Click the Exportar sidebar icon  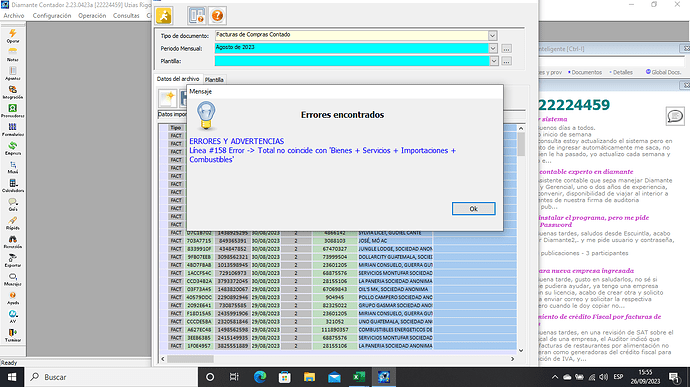point(13,260)
